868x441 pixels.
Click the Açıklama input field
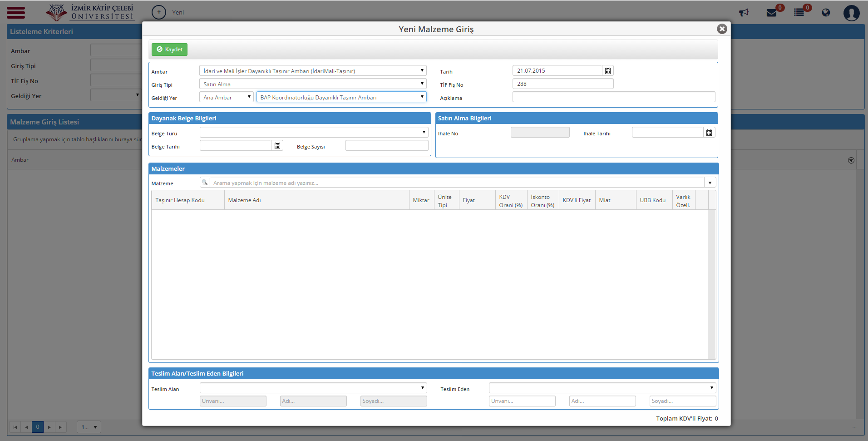(x=614, y=97)
